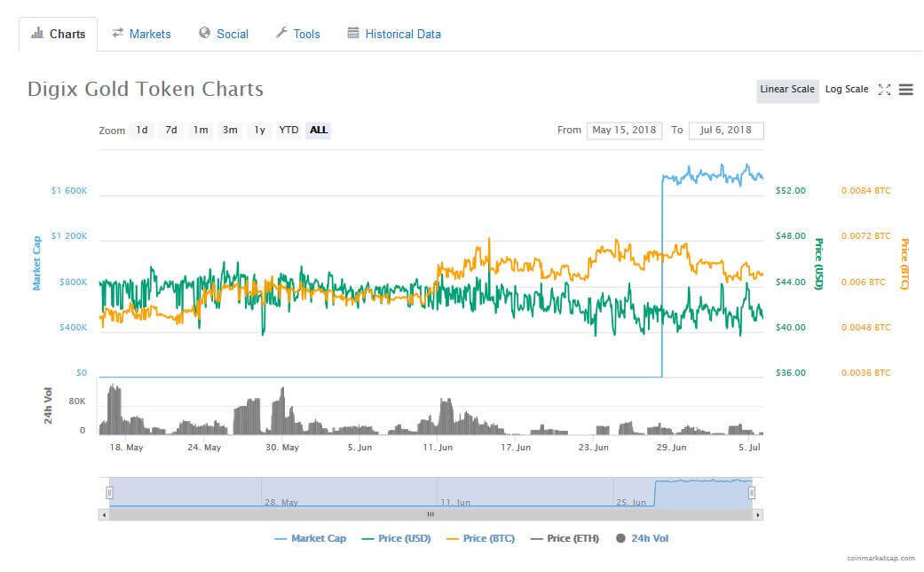This screenshot has width=924, height=572.
Task: Open the Charts tab
Action: tap(59, 35)
